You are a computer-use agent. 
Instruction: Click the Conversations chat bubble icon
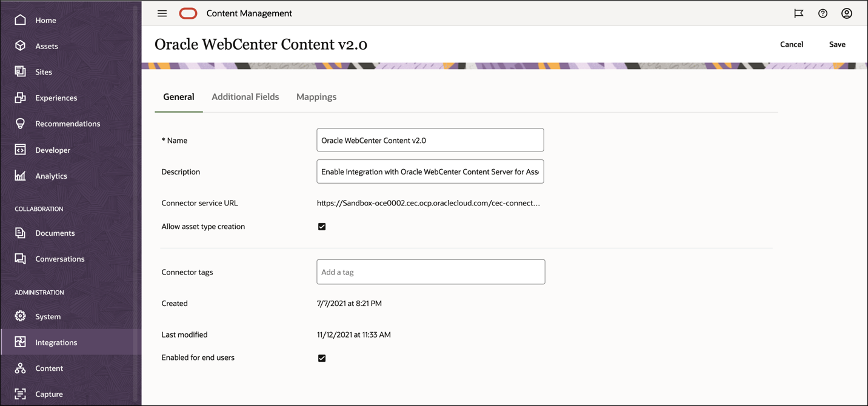coord(20,259)
